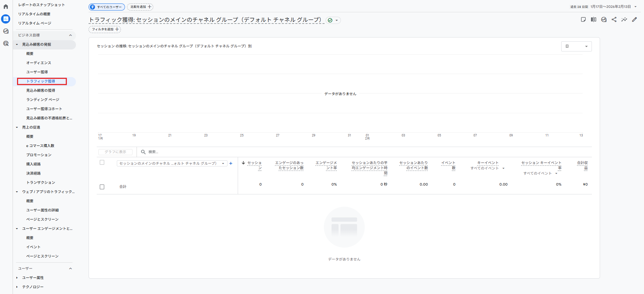
Task: Check the 合計 row checkbox
Action: 102,187
